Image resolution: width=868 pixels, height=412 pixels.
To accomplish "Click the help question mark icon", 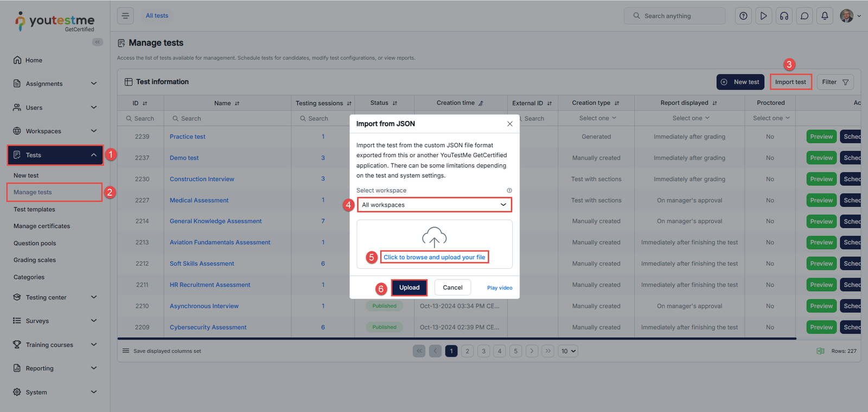I will point(743,16).
